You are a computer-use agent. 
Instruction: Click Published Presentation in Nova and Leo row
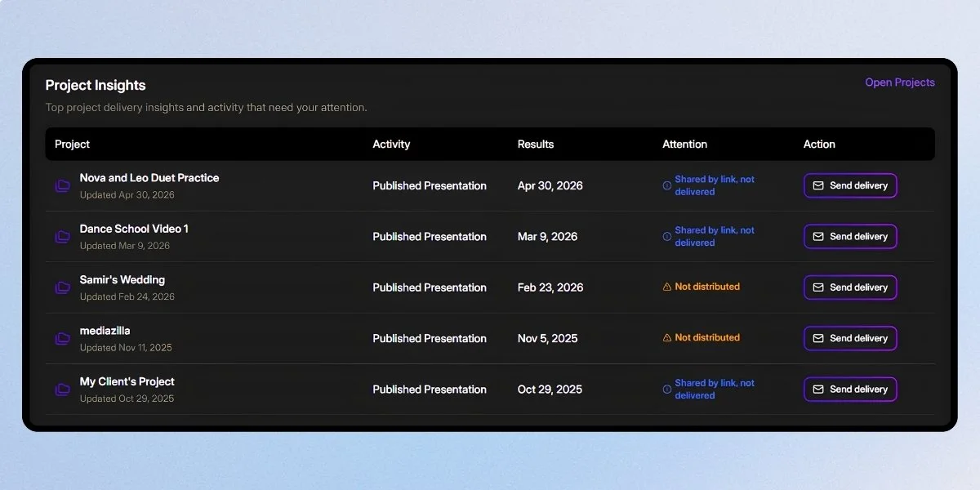coord(430,185)
